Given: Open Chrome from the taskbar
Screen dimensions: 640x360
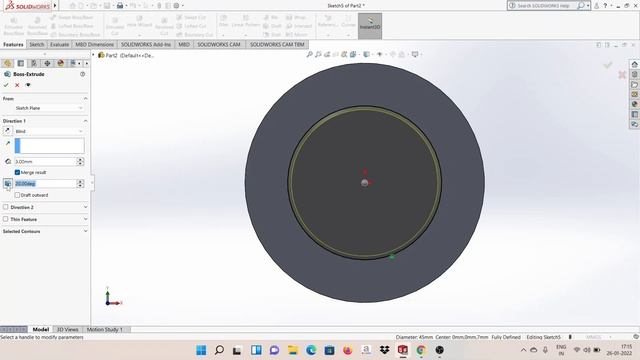Looking at the screenshot, I should coord(421,350).
